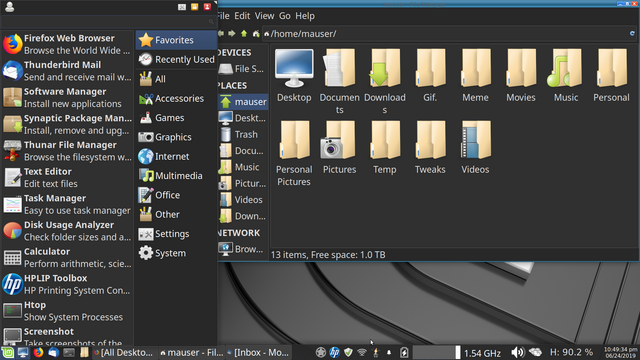Show All applications category

tap(176, 79)
